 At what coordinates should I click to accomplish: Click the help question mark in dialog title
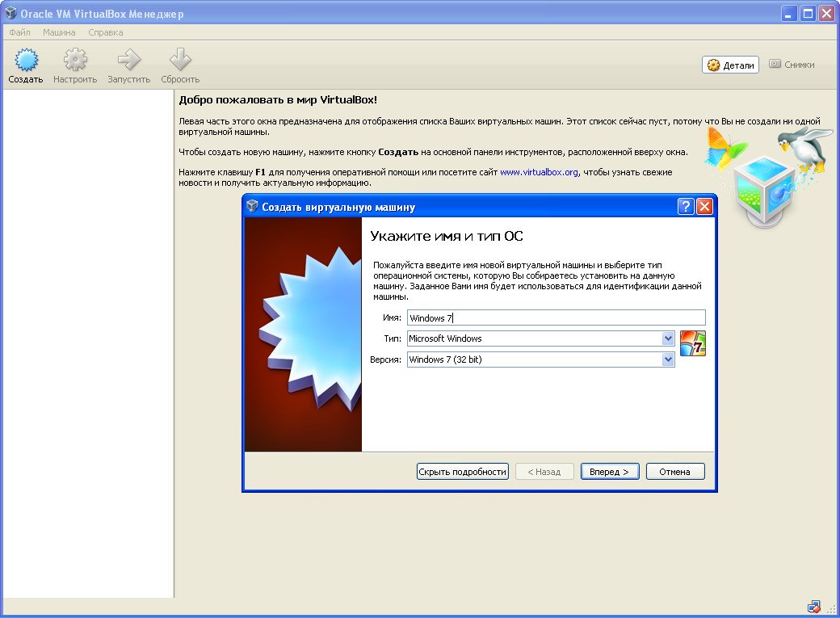pyautogui.click(x=686, y=207)
